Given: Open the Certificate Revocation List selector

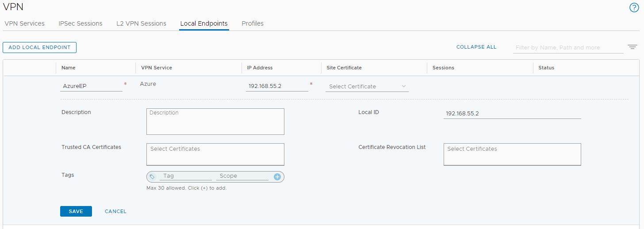Looking at the screenshot, I should pyautogui.click(x=512, y=154).
